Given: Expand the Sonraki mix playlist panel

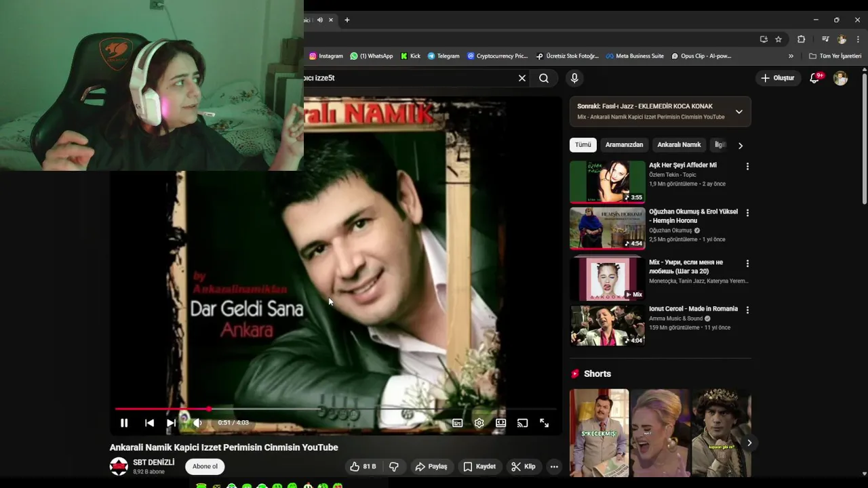Looking at the screenshot, I should coord(739,112).
